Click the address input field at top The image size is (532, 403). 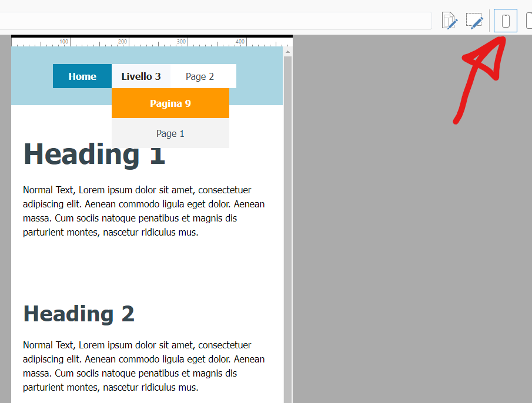coord(216,21)
